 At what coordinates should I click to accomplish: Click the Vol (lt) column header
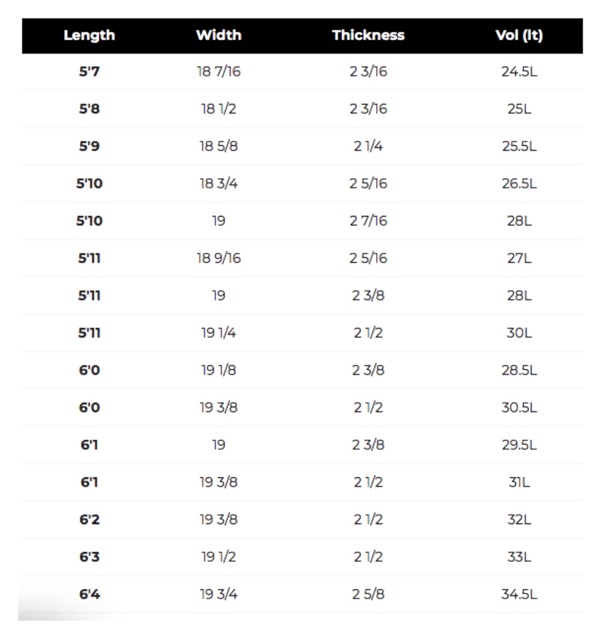(x=519, y=35)
